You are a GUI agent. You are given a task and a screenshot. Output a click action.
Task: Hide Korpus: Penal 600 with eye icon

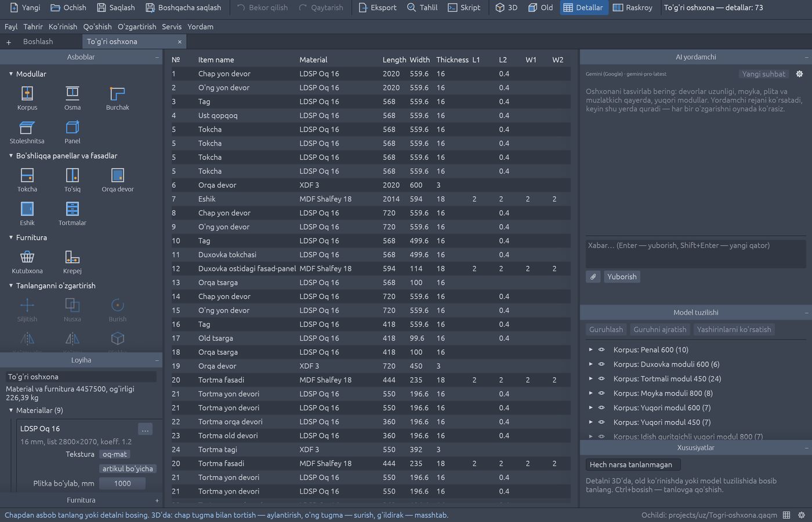[601, 350]
